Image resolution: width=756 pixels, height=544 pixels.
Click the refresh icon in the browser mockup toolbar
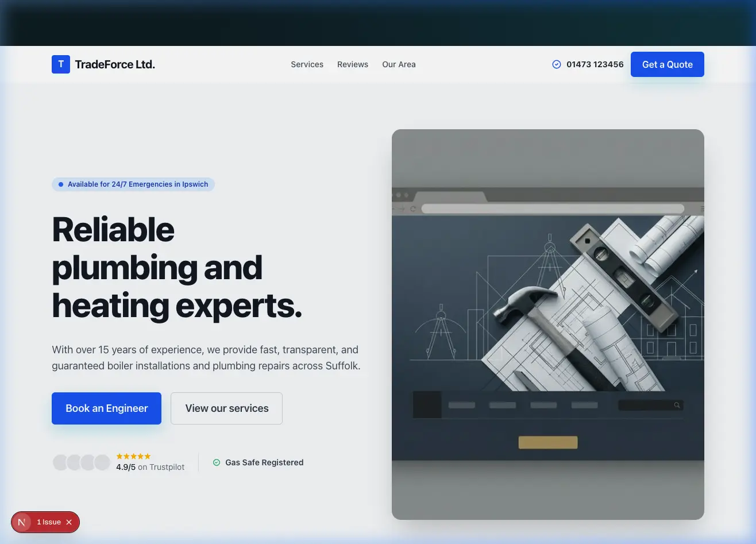pos(412,207)
